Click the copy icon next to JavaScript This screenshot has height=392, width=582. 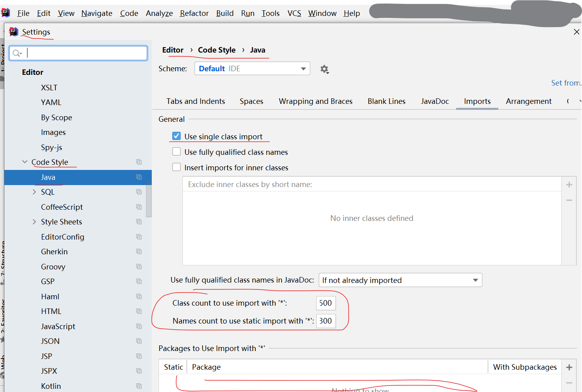pyautogui.click(x=139, y=326)
